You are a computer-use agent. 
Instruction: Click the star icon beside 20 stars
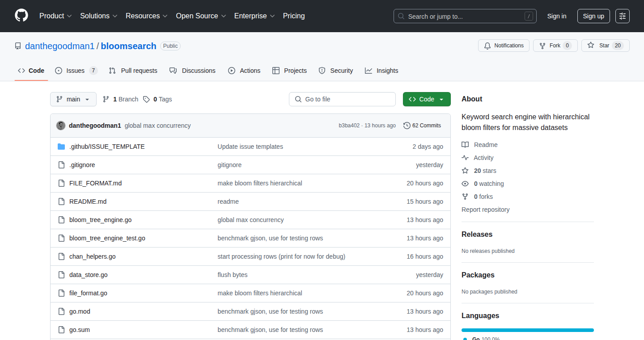pyautogui.click(x=465, y=171)
